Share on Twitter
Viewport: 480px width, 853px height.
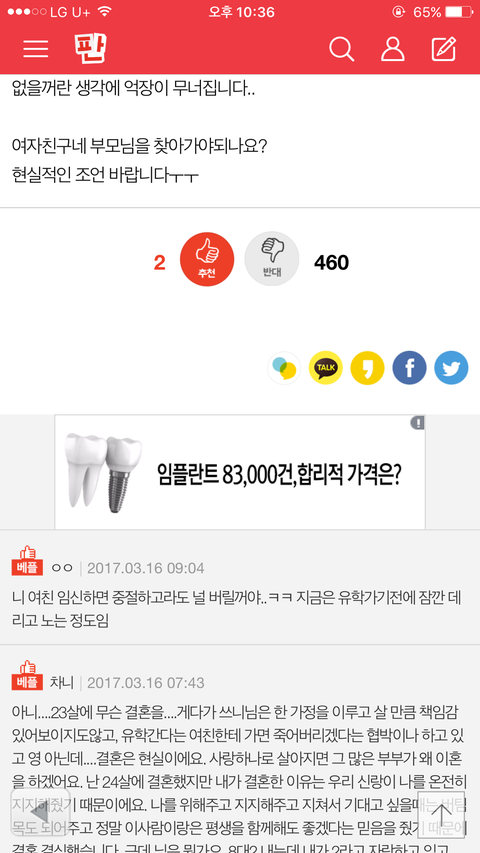(x=451, y=368)
